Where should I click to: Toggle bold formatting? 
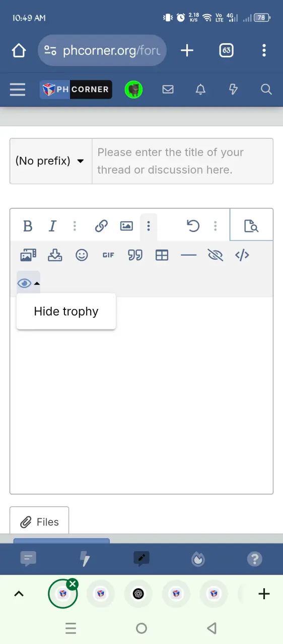[x=28, y=226]
